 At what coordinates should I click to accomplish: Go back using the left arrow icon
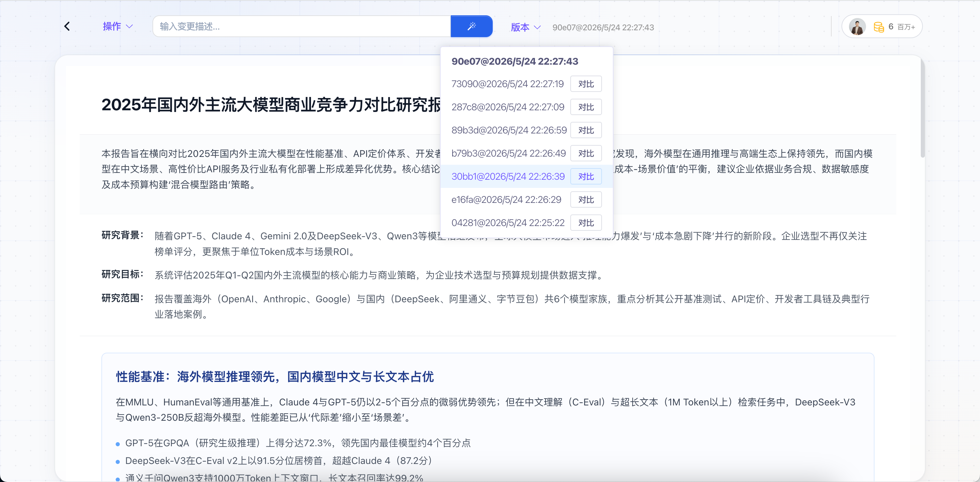[67, 26]
